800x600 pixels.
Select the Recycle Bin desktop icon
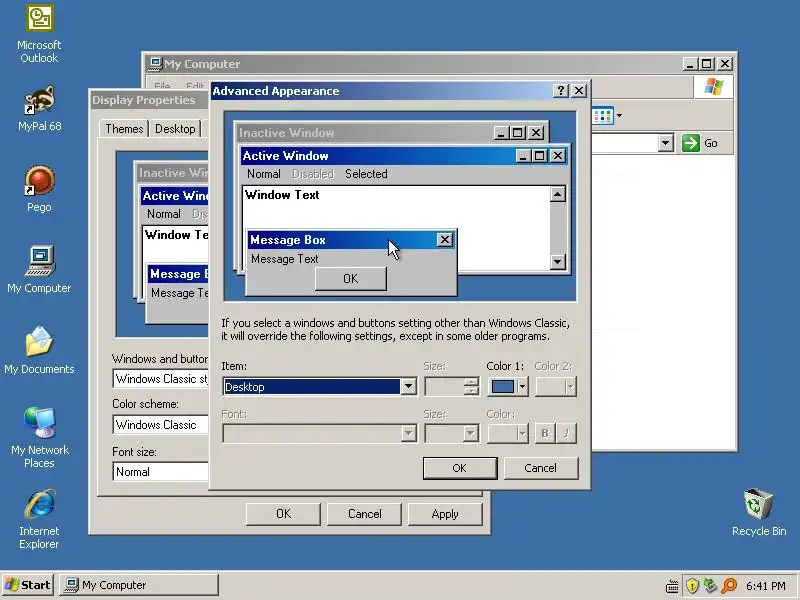tap(759, 513)
